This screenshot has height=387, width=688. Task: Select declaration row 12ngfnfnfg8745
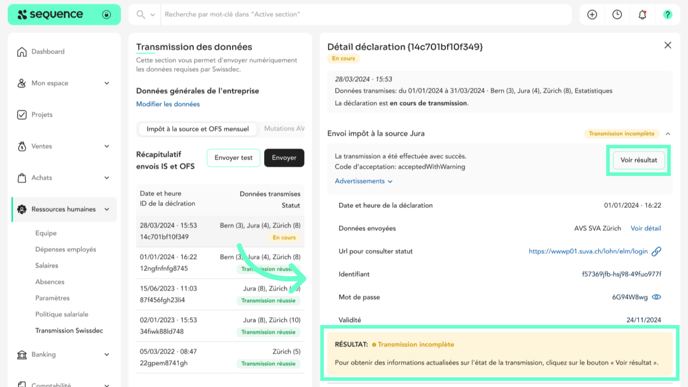pos(220,263)
